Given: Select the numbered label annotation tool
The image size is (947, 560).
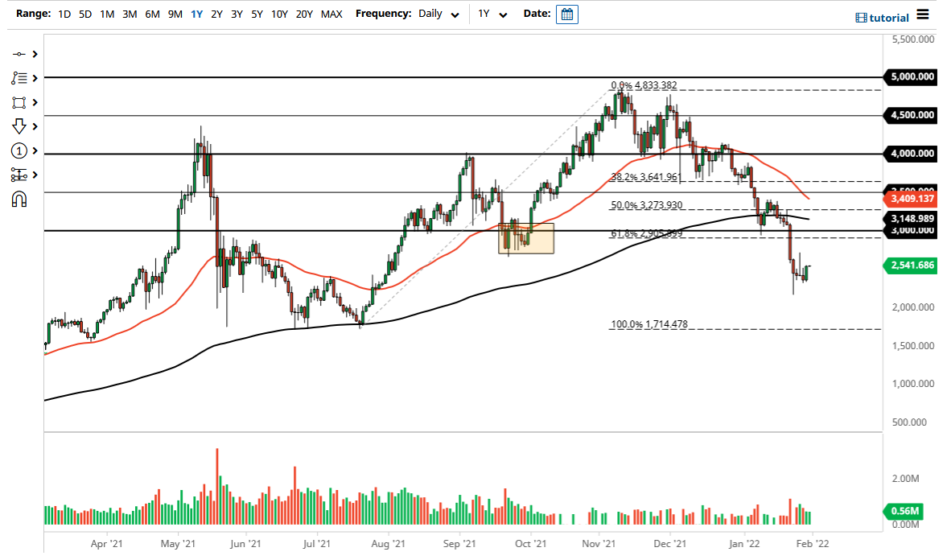Looking at the screenshot, I should click(19, 150).
